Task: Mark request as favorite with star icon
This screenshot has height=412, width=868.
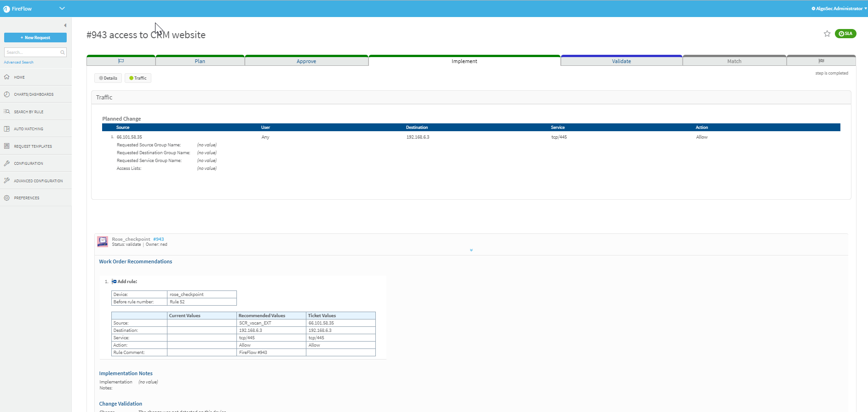Action: coord(827,34)
